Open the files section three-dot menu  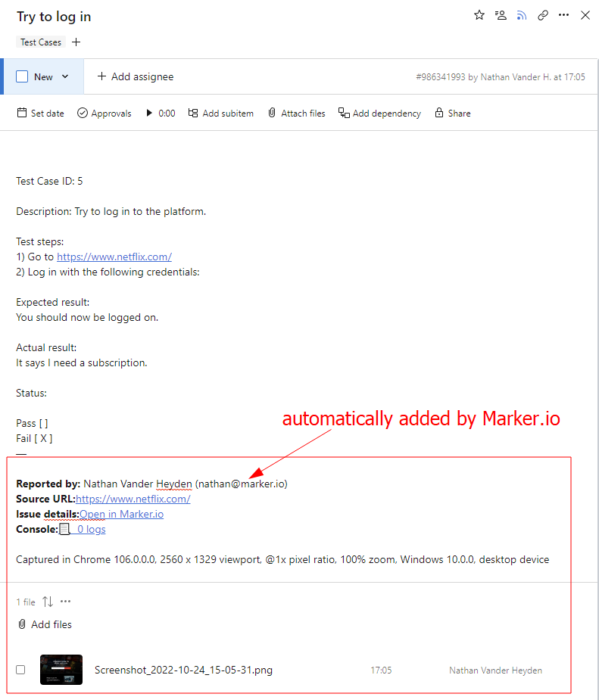click(66, 602)
